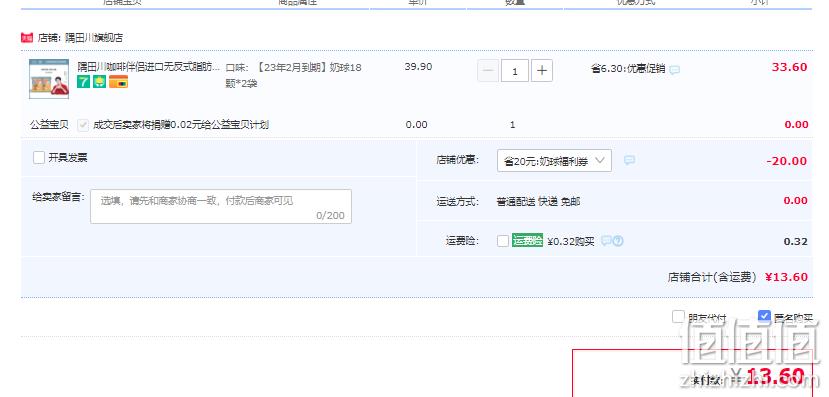Click the red Tmall icon beside 店铺
Screen dimensions: 829x397
pos(27,38)
